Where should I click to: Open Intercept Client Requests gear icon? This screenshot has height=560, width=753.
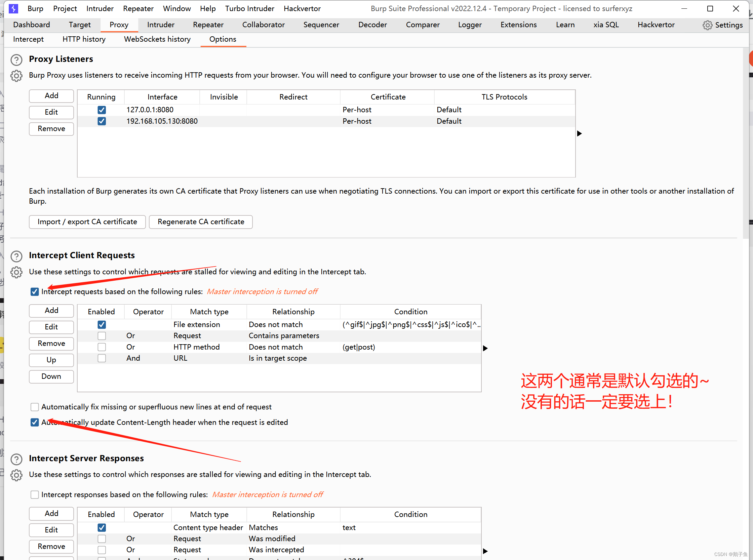click(x=16, y=272)
